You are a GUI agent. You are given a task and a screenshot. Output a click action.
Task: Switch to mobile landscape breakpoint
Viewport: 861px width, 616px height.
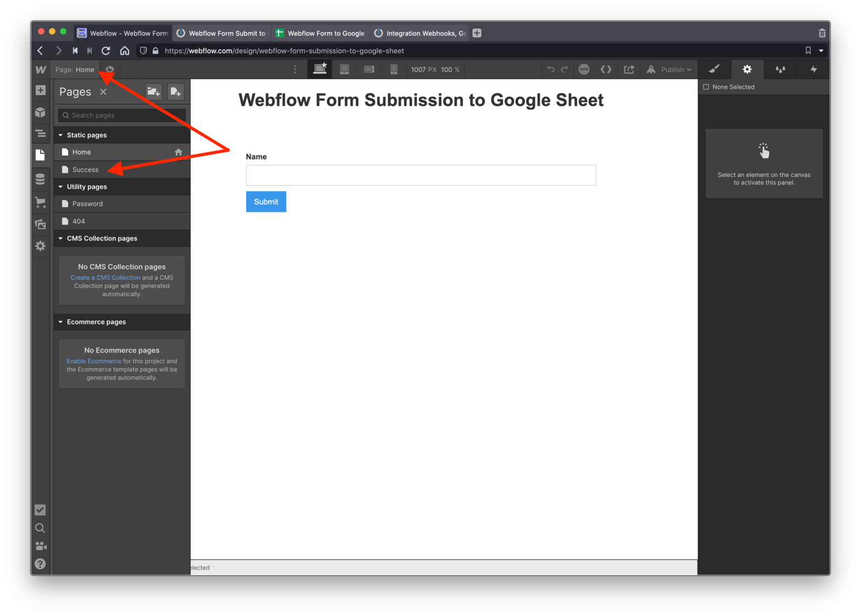click(369, 69)
